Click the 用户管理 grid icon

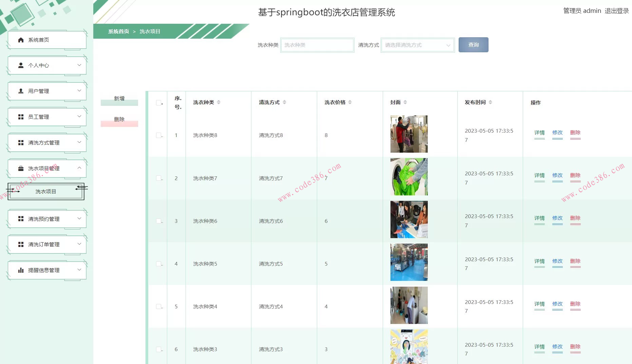click(20, 91)
